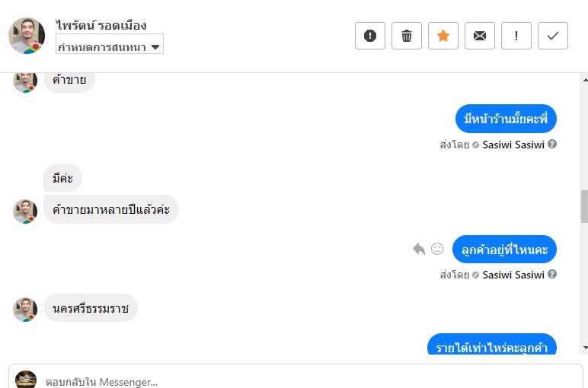The width and height of the screenshot is (588, 388).
Task: Mark conversation done with the checkmark icon
Action: coord(553,36)
